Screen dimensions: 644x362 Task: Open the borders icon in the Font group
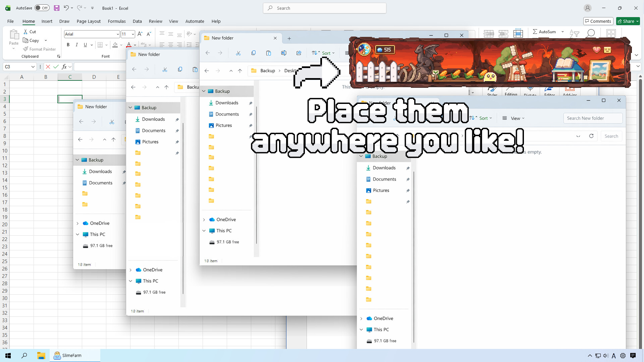(100, 45)
